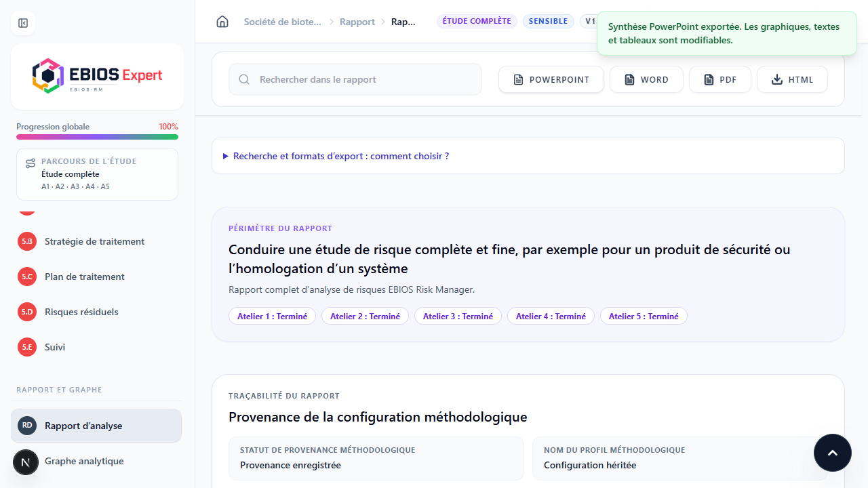Export the report as PDF

point(719,79)
